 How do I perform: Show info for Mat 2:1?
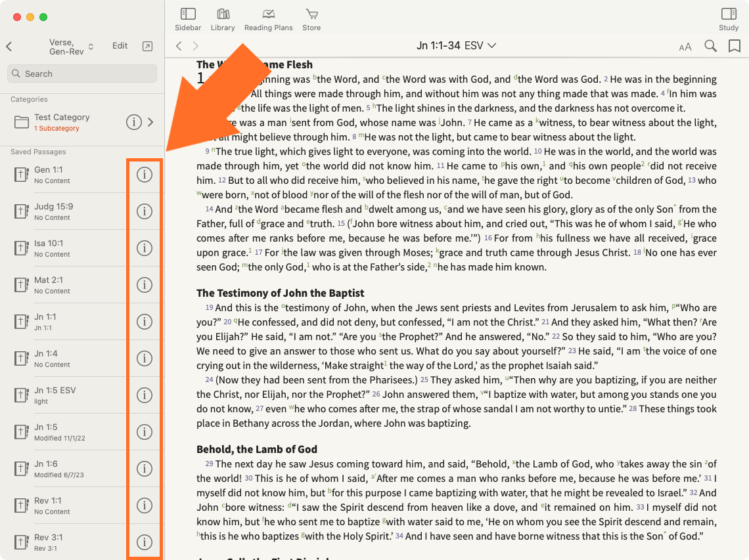(x=145, y=285)
